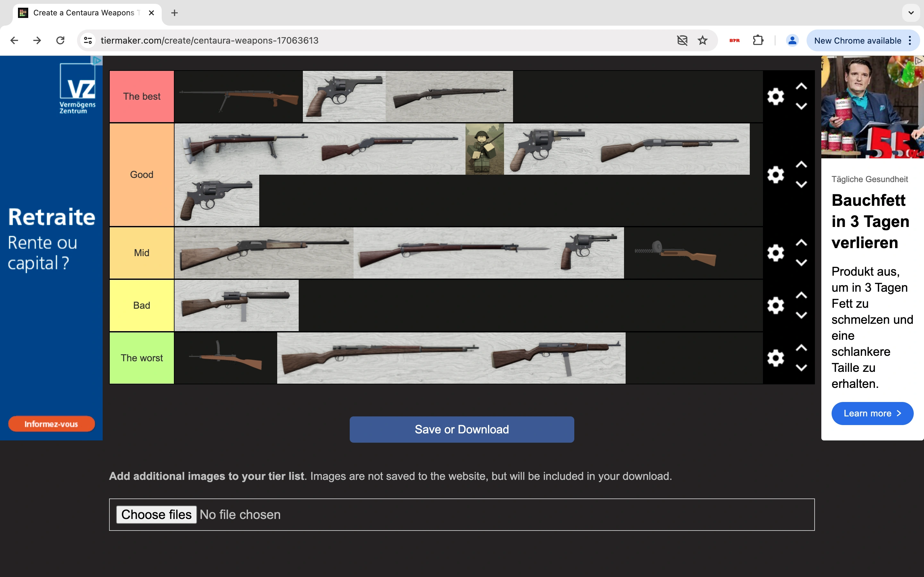Move The worst tier up
This screenshot has height=577, width=924.
(x=801, y=348)
